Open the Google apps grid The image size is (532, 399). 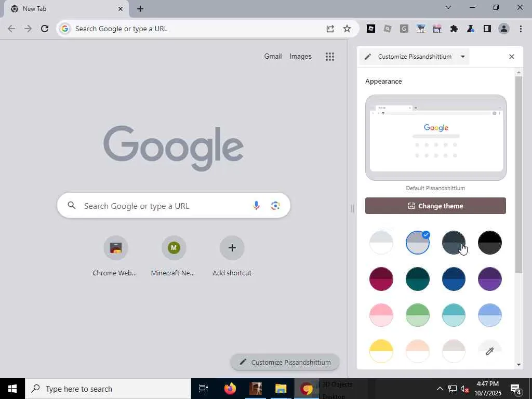(x=330, y=56)
